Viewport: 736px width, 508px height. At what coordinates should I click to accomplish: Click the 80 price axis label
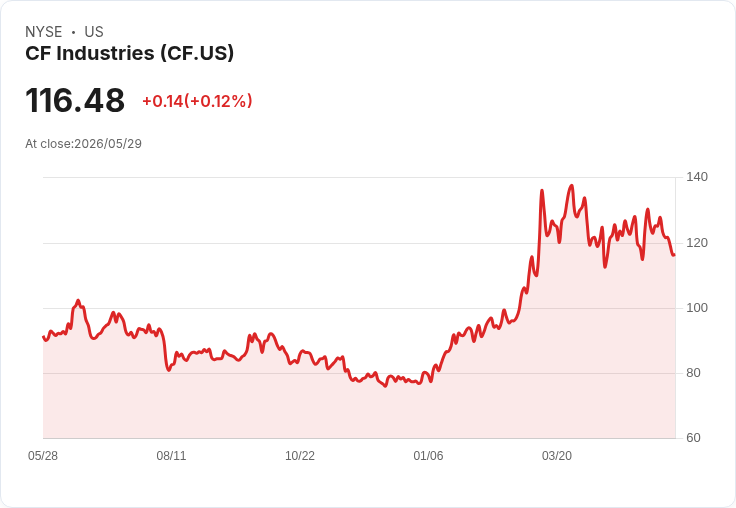click(x=693, y=373)
